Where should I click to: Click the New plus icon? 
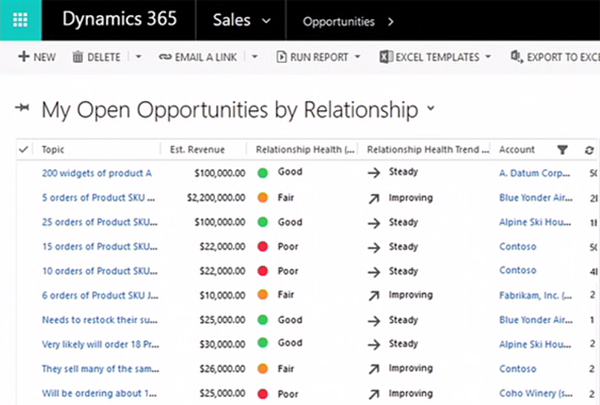click(x=24, y=57)
